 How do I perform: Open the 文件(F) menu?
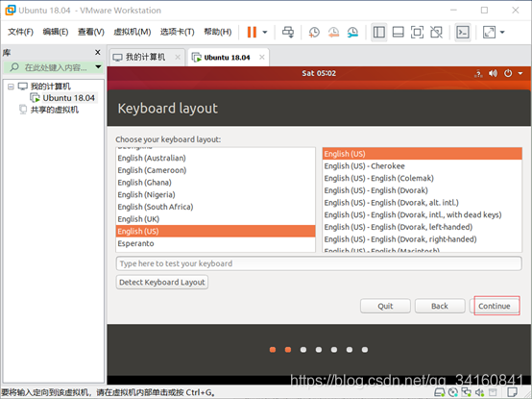(x=20, y=32)
